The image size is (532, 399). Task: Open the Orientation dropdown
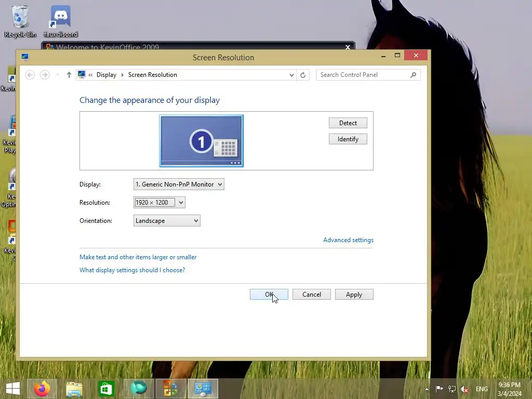coord(167,220)
